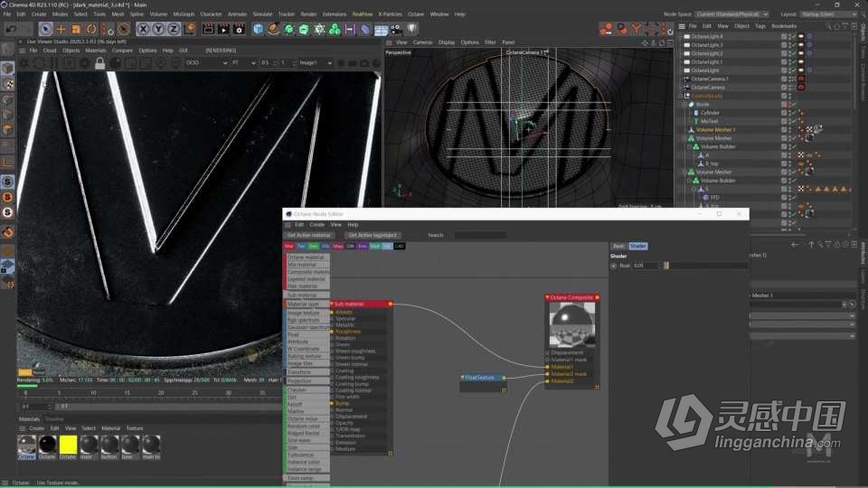The image size is (868, 488).
Task: Click the timeline frame 10 marker
Action: point(93,393)
